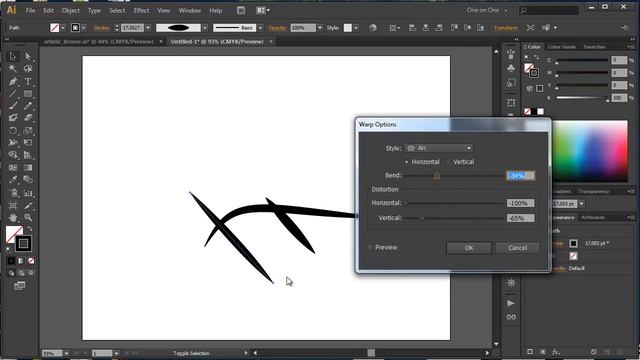Enable the Preview checkbox in Warp Options
Screen dimensions: 640x360
[370, 247]
